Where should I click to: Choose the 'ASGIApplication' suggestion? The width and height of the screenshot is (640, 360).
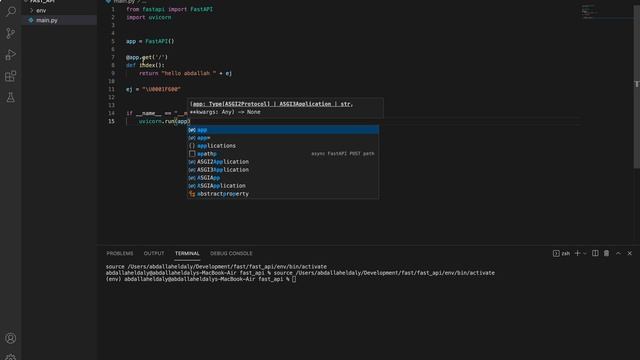point(283,186)
